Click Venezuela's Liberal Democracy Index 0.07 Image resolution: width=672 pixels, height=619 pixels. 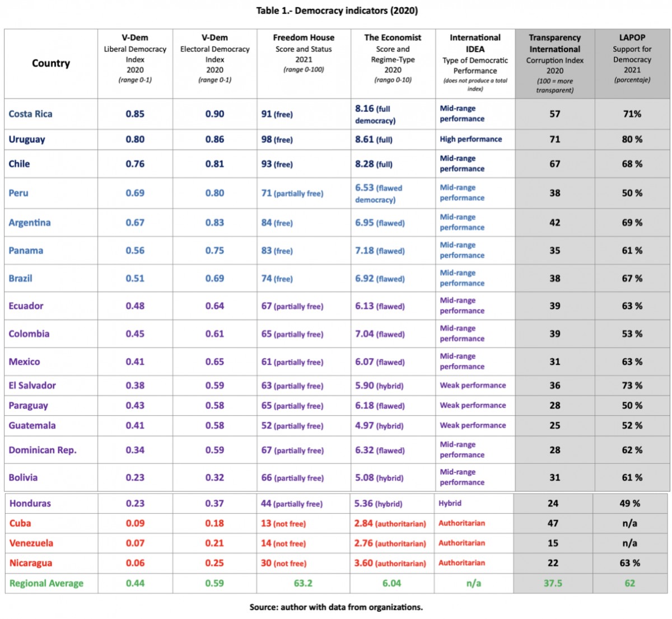pyautogui.click(x=135, y=543)
